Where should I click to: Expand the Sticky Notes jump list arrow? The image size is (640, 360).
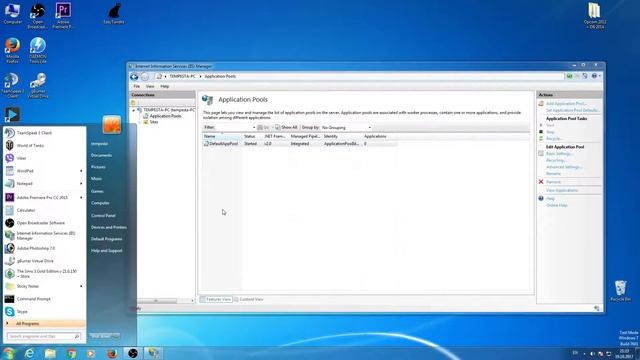click(x=81, y=286)
